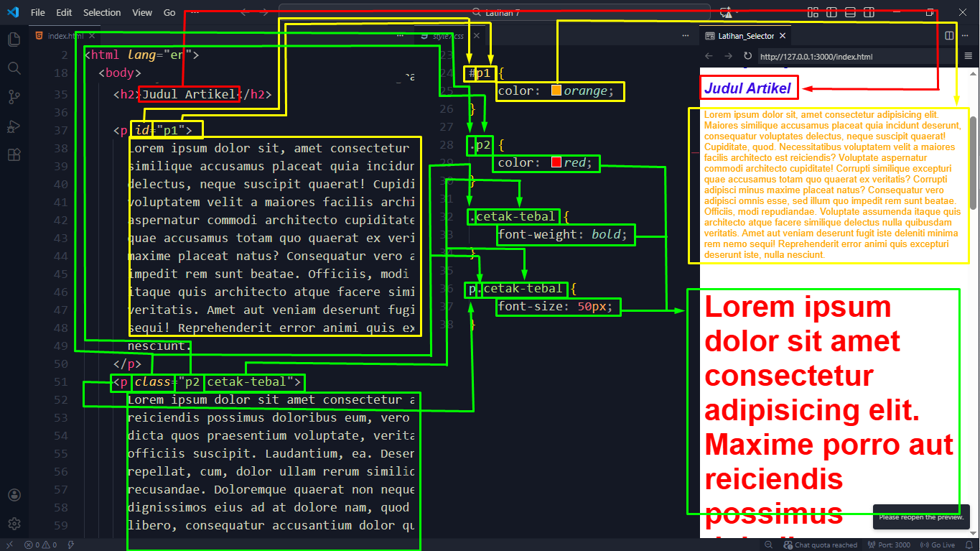Open the Accounts menu icon
This screenshot has height=551, width=980.
coord(14,495)
